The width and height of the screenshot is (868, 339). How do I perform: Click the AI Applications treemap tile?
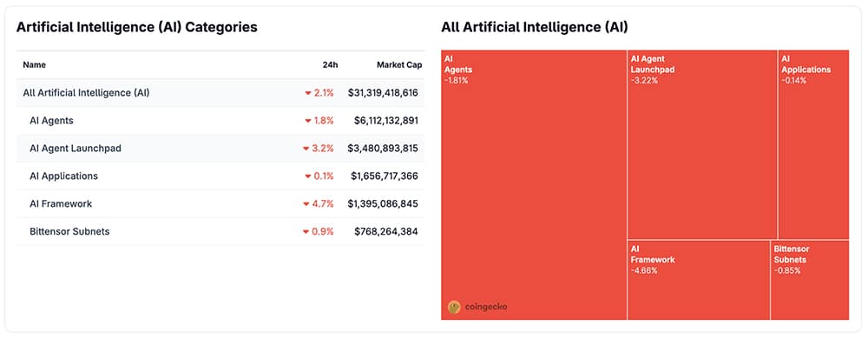coord(814,145)
